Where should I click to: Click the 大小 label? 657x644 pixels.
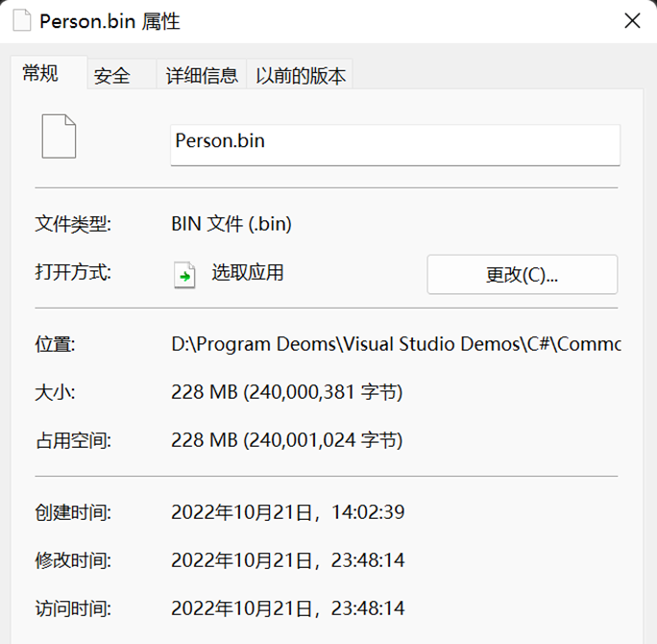pos(55,393)
